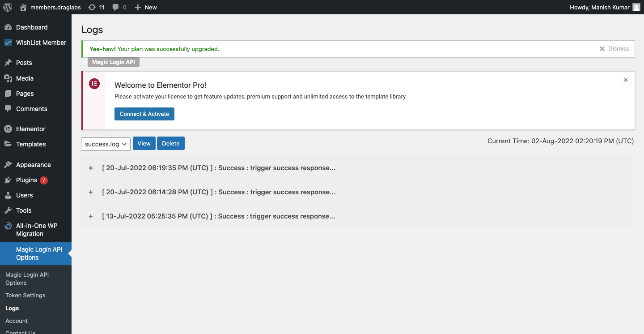Close the Elementor Pro welcome notice

626,80
